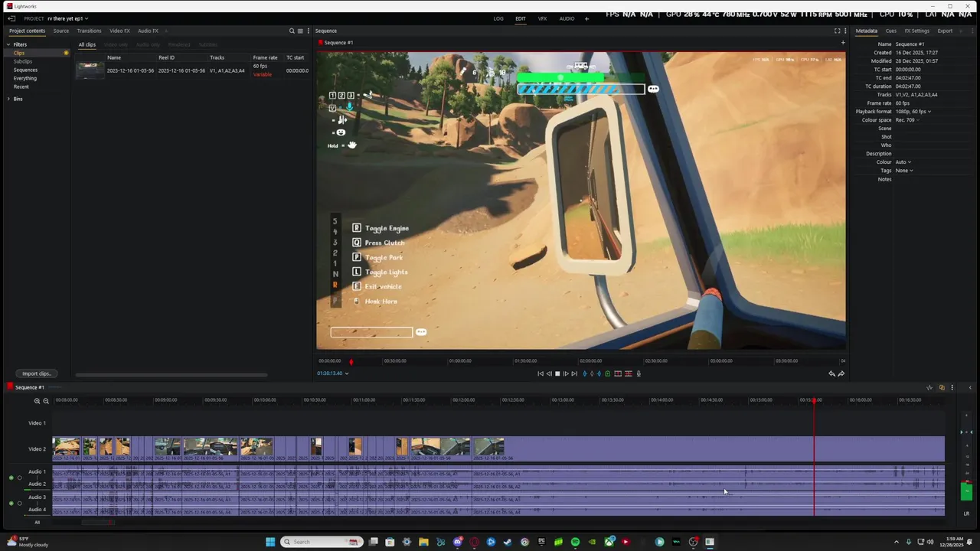Open the Tags None dropdown
Image resolution: width=980 pixels, height=551 pixels.
904,171
